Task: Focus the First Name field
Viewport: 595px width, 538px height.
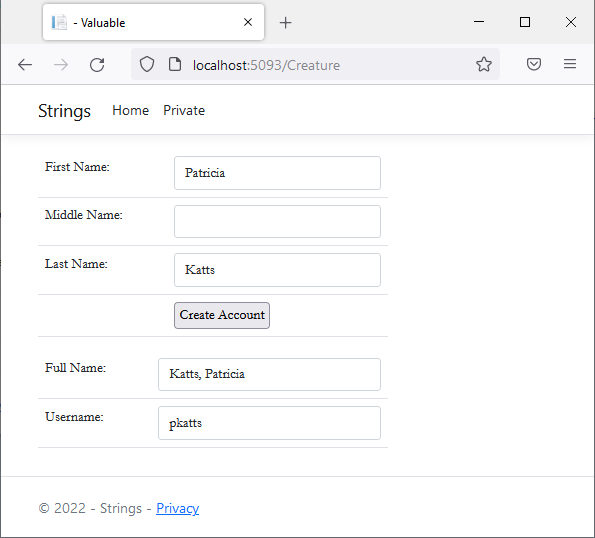Action: tap(277, 173)
